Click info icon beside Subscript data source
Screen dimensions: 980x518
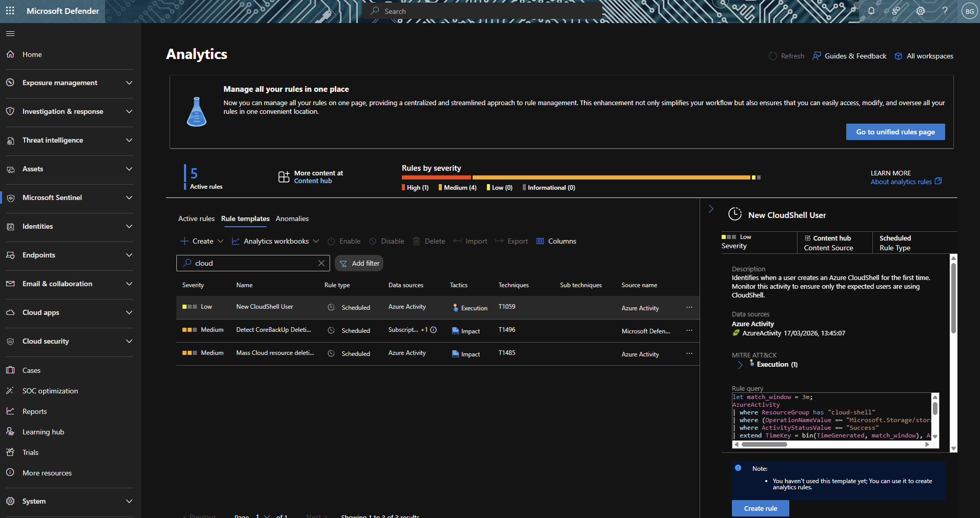click(x=434, y=330)
